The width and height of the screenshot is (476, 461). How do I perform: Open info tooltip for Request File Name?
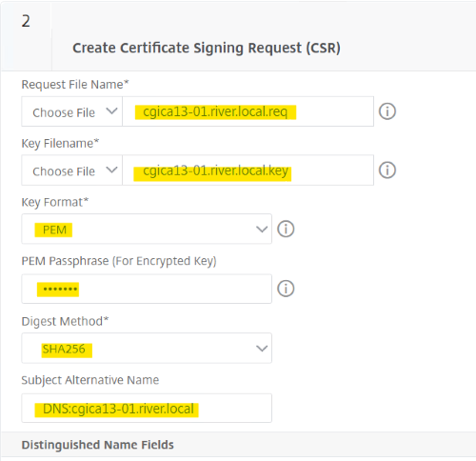[x=387, y=111]
